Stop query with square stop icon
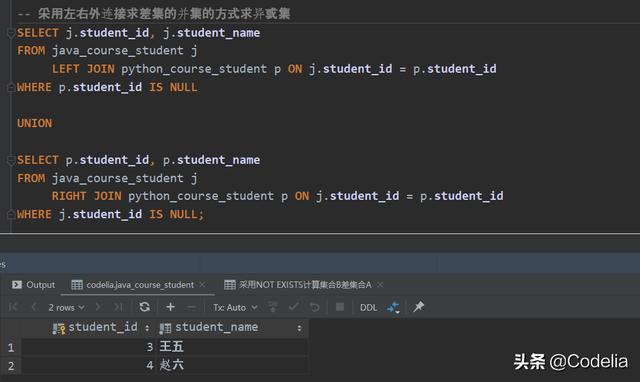Screen dimensions: 640x382 (x=340, y=307)
